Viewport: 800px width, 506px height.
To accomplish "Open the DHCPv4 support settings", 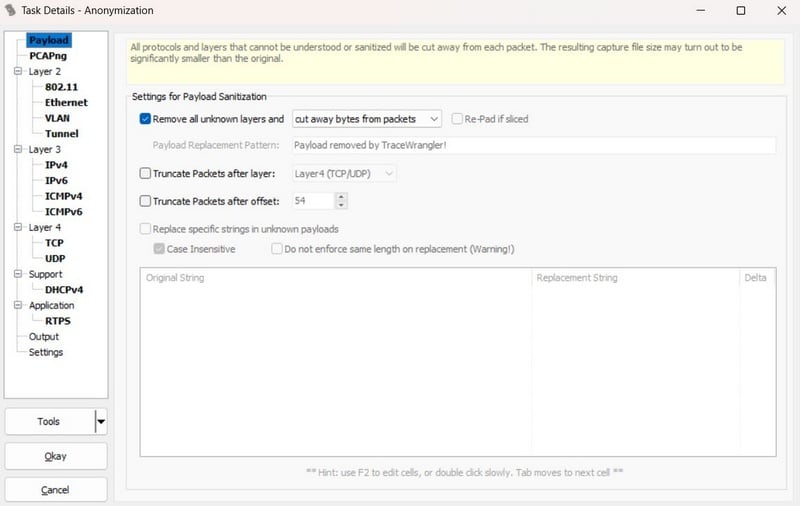I will click(64, 290).
